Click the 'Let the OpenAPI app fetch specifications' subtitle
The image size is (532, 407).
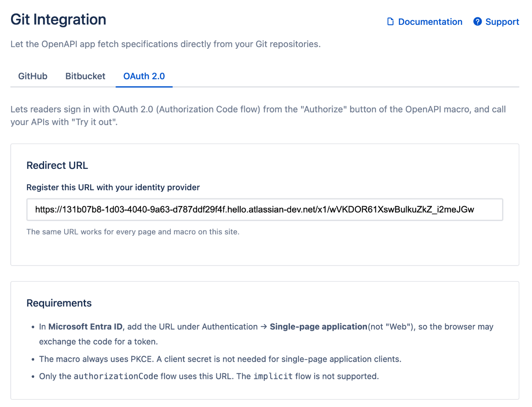(166, 44)
